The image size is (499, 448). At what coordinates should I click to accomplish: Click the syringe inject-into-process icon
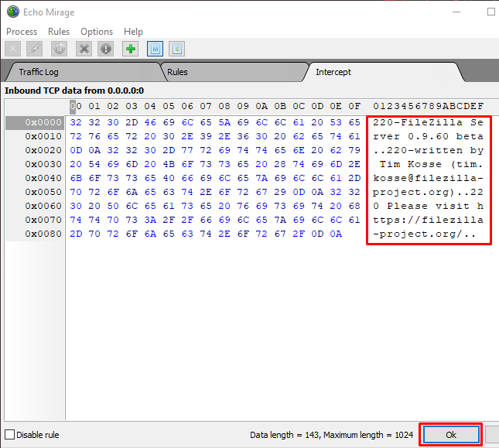pos(35,49)
